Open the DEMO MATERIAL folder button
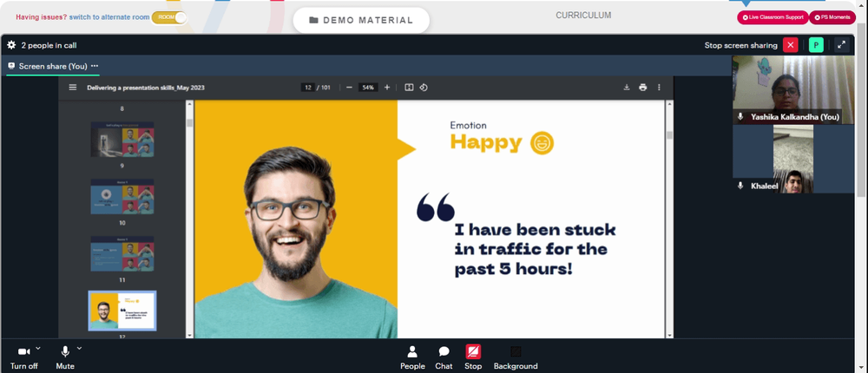 point(361,20)
